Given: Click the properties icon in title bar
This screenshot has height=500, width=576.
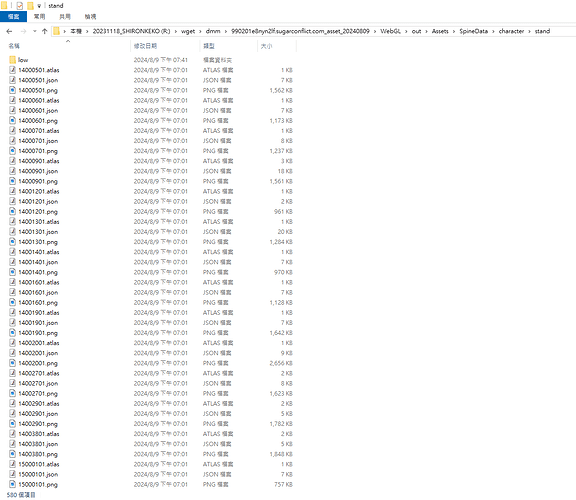Looking at the screenshot, I should [x=20, y=6].
